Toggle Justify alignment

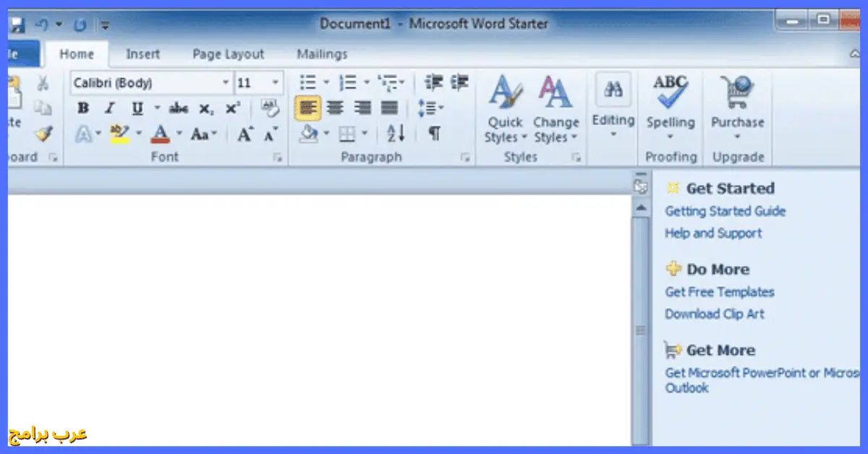390,108
